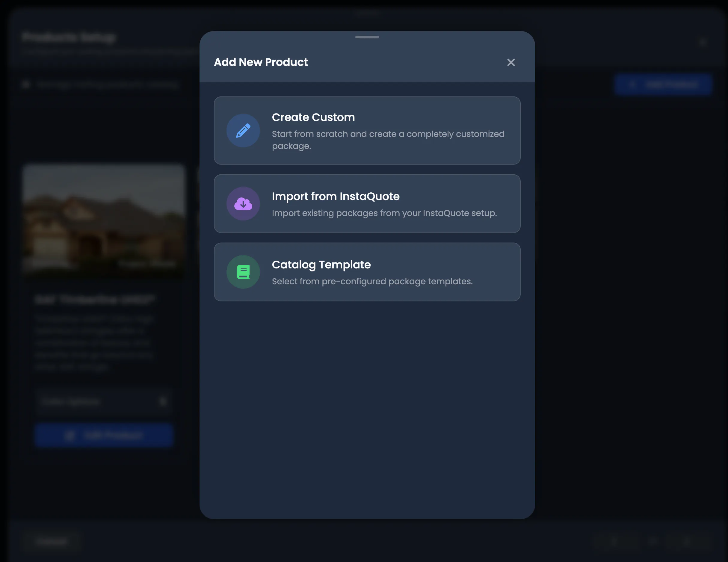728x562 pixels.
Task: Click the Add New Product title text
Action: tap(261, 62)
